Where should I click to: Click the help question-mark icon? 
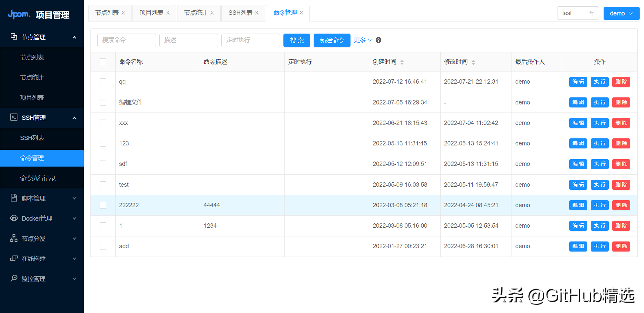[378, 40]
